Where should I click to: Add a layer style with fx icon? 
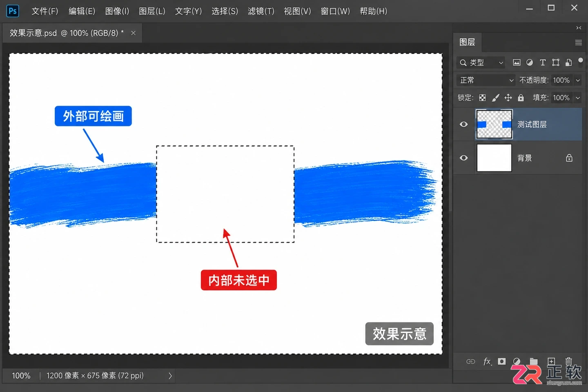[x=487, y=361]
